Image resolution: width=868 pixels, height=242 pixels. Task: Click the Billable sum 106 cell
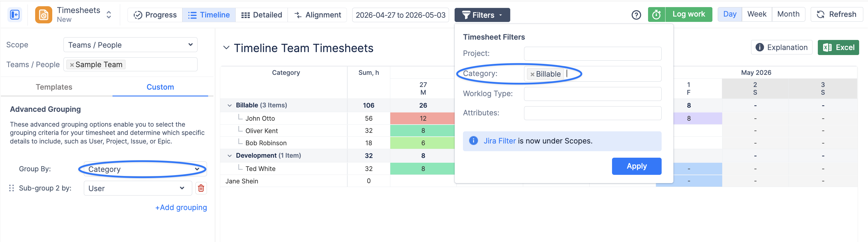[368, 106]
